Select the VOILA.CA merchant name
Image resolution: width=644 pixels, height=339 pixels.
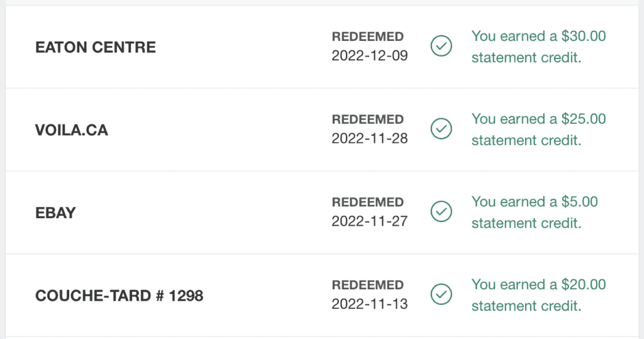(x=72, y=130)
